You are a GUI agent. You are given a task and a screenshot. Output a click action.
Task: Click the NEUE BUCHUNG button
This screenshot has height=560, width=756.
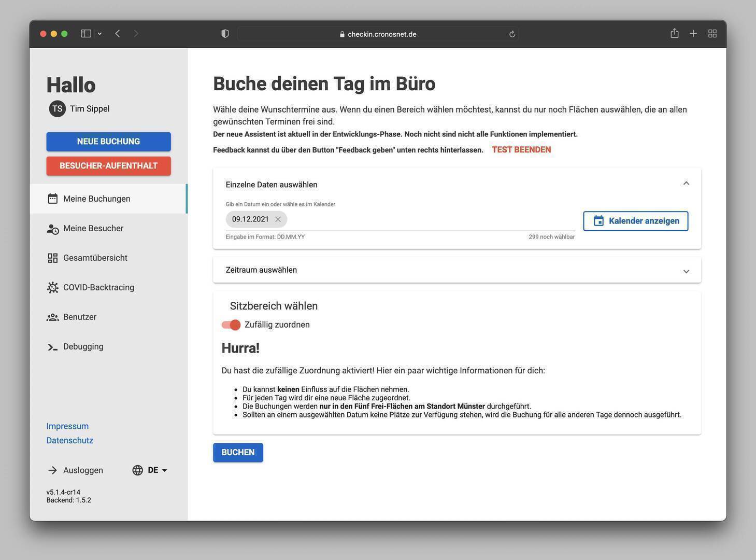(x=108, y=142)
